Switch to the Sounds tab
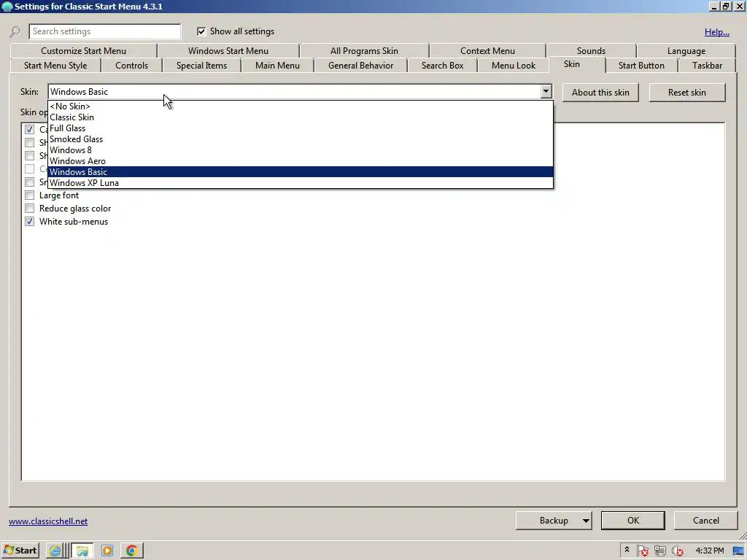The height and width of the screenshot is (560, 747). tap(591, 51)
